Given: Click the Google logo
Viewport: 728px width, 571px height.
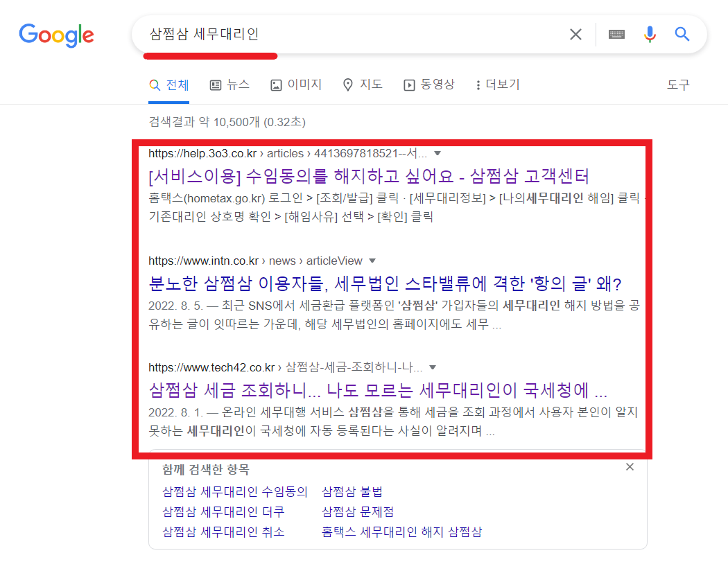Looking at the screenshot, I should 56,35.
